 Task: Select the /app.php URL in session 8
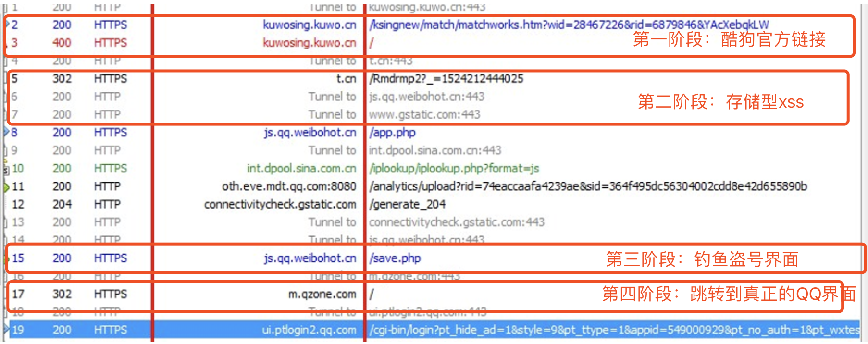click(392, 133)
